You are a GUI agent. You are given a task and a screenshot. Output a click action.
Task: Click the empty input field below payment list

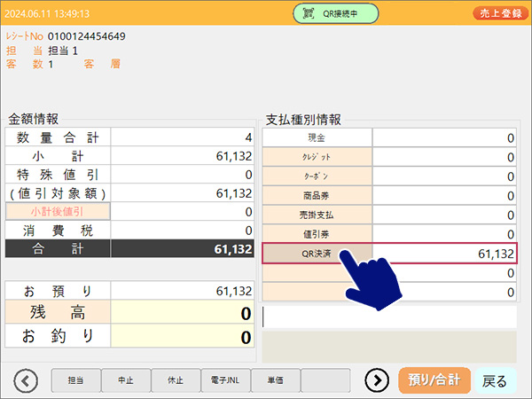click(x=389, y=317)
